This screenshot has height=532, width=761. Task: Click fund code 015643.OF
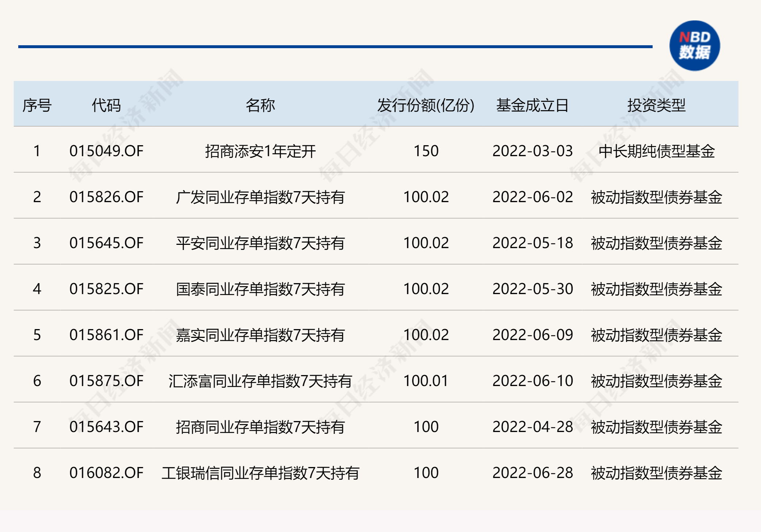coord(106,427)
